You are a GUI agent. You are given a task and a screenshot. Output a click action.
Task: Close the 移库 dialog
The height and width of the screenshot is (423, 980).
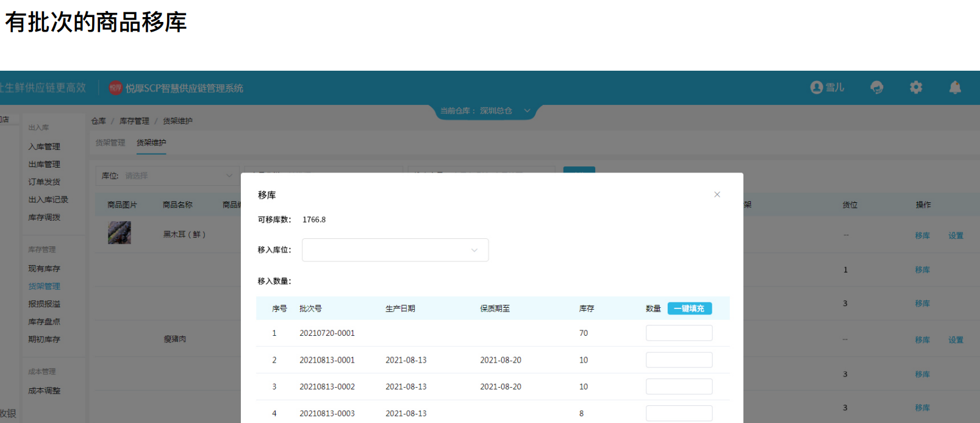(x=717, y=194)
